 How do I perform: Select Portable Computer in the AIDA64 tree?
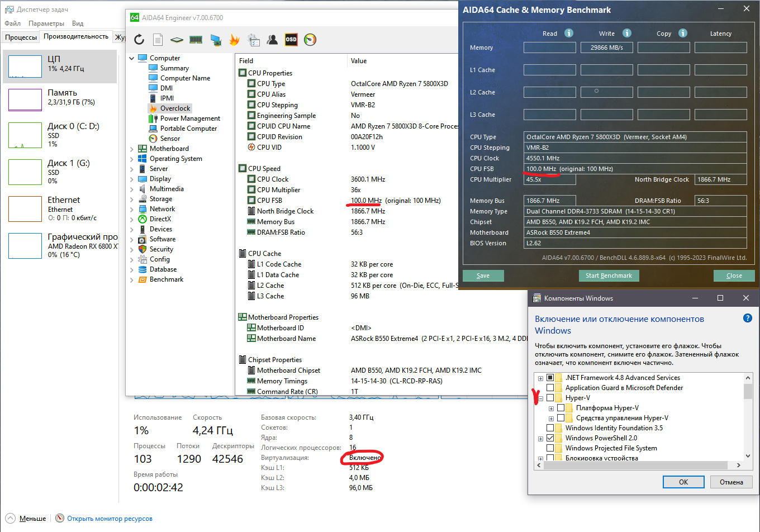click(x=188, y=129)
